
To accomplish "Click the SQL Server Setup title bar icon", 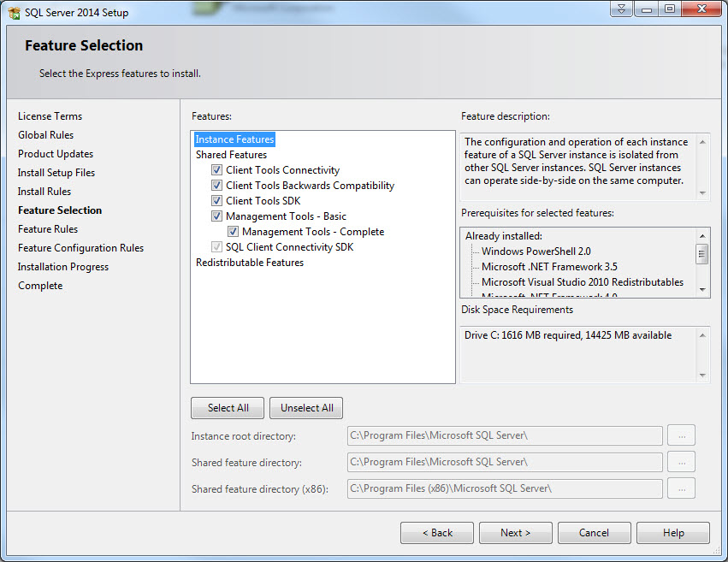I will (14, 13).
